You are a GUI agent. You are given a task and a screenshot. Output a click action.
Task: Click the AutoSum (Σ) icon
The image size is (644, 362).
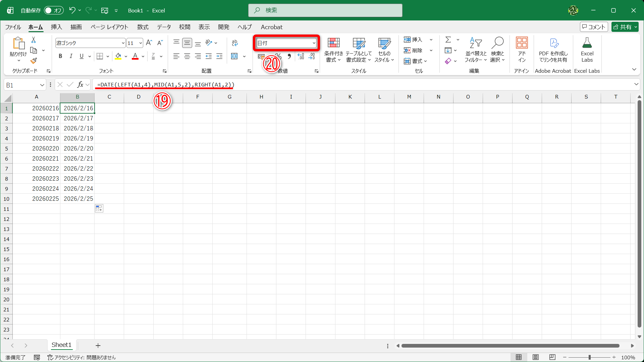[449, 40]
